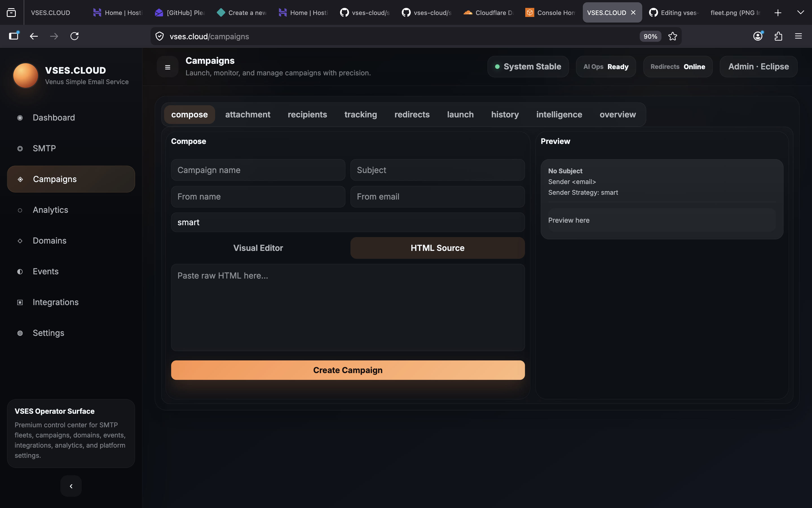Click the browser account profile icon

758,36
